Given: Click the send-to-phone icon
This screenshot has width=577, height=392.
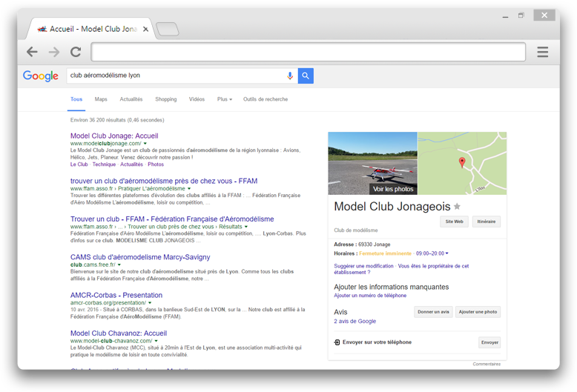Looking at the screenshot, I should tap(337, 342).
